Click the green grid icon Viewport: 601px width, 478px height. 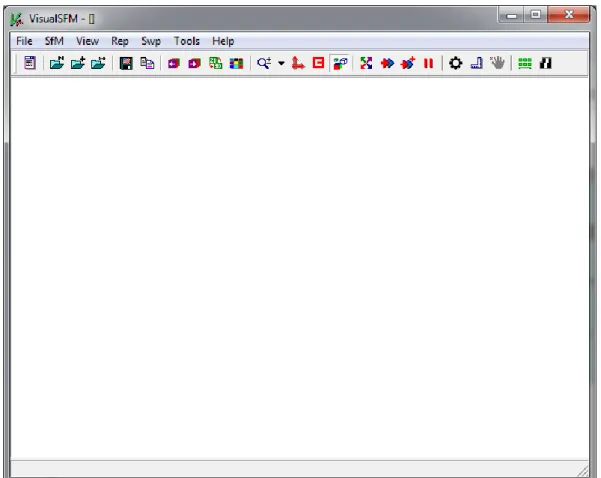coord(525,63)
